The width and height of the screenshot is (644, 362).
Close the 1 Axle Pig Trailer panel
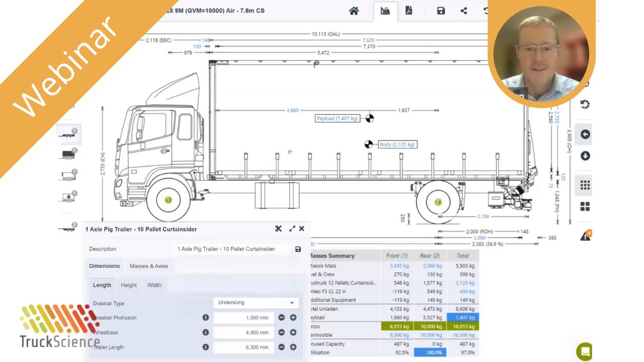coord(301,228)
